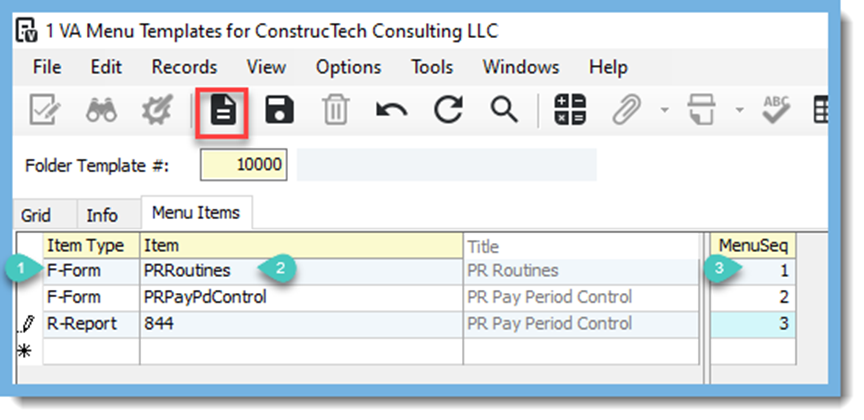Expand the printer dropdown arrow

739,110
